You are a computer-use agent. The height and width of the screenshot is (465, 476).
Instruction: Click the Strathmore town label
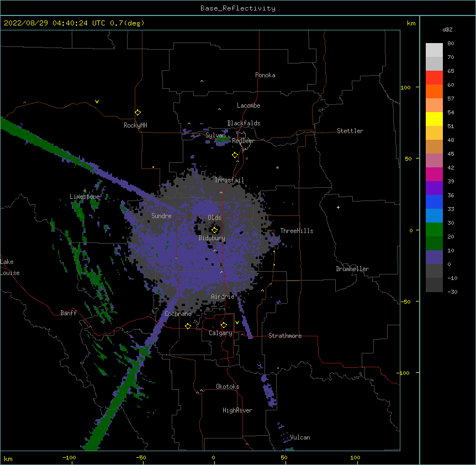[285, 336]
